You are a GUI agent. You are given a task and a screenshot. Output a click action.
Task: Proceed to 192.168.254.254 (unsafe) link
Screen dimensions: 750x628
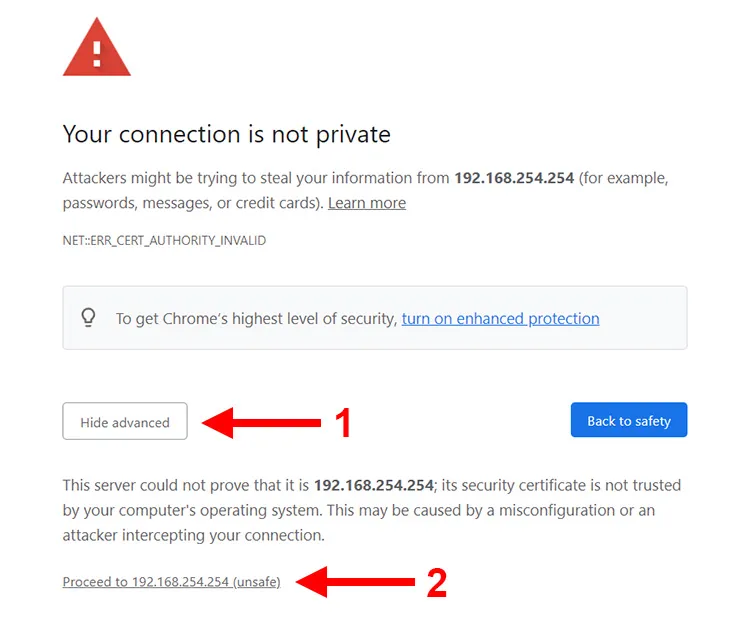tap(171, 582)
